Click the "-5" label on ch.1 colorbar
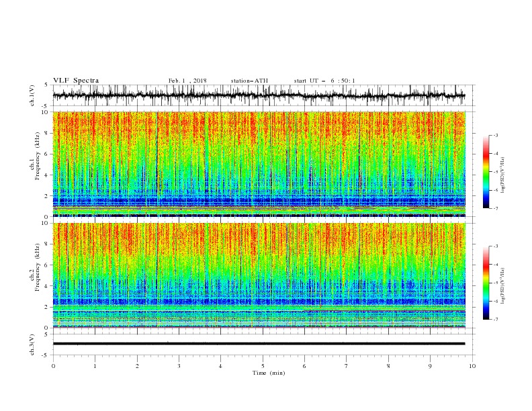Image resolution: width=532 pixels, height=411 pixels. coord(496,172)
